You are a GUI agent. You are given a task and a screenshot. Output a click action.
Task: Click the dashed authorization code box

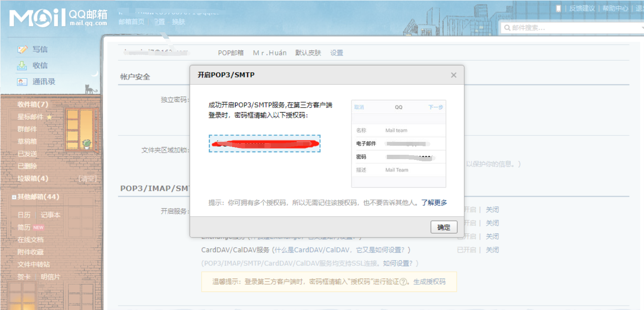265,143
